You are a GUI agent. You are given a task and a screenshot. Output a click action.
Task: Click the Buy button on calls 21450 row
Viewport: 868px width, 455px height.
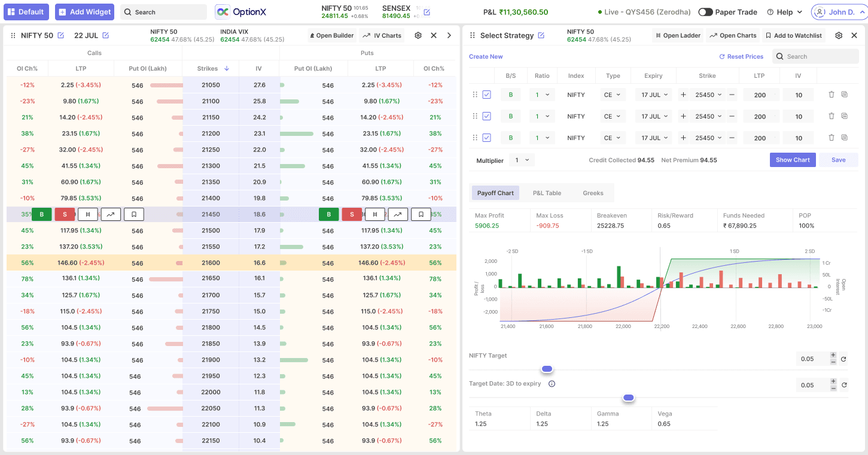[42, 214]
